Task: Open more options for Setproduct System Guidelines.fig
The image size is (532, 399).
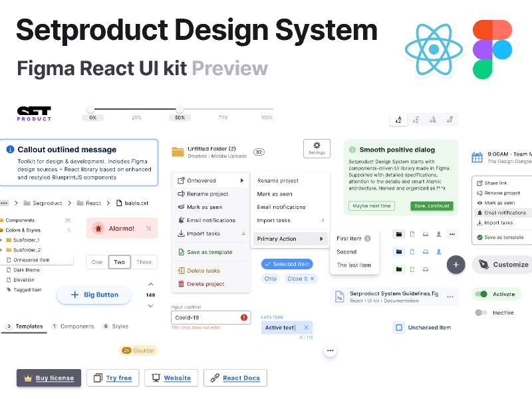Action: 450,297
